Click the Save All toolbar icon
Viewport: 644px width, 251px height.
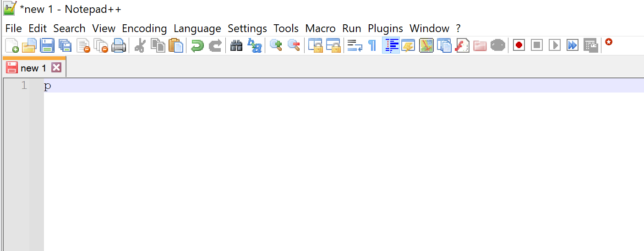pyautogui.click(x=65, y=45)
